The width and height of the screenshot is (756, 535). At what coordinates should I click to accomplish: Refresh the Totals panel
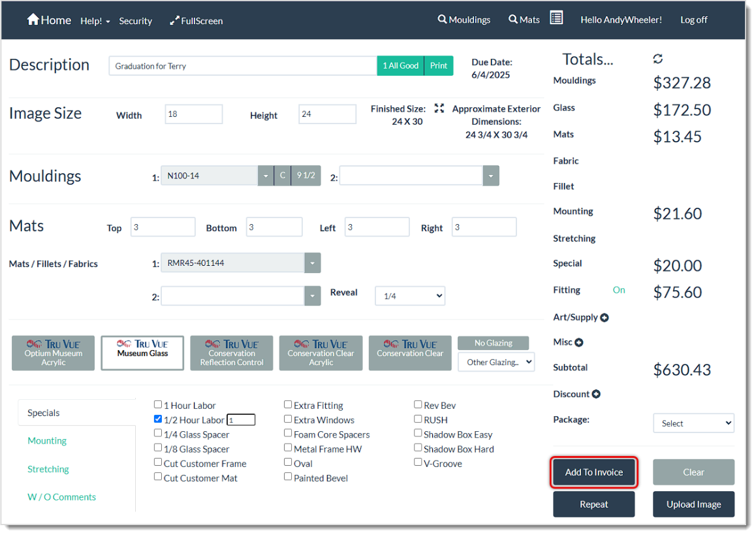pyautogui.click(x=658, y=58)
